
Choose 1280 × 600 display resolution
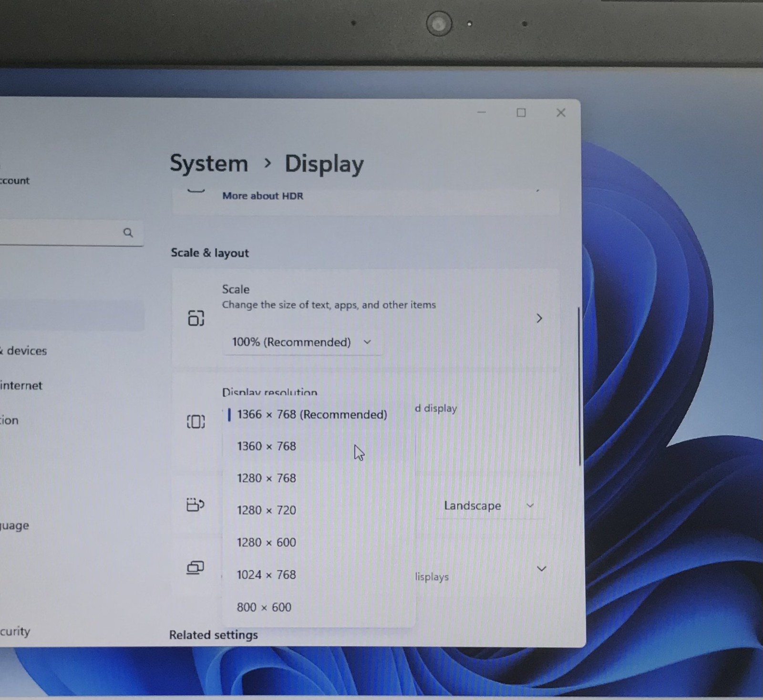click(x=318, y=543)
